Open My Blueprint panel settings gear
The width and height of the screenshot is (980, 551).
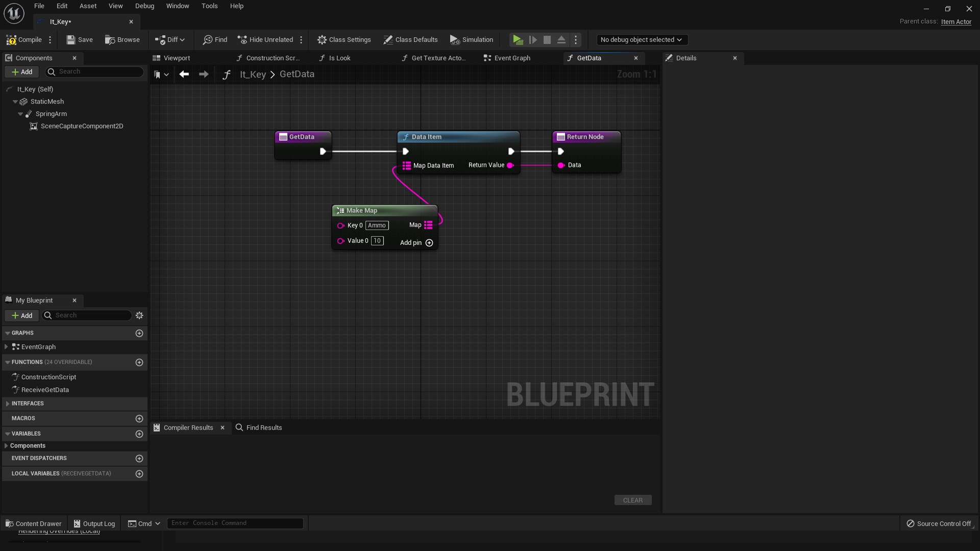[x=139, y=315]
